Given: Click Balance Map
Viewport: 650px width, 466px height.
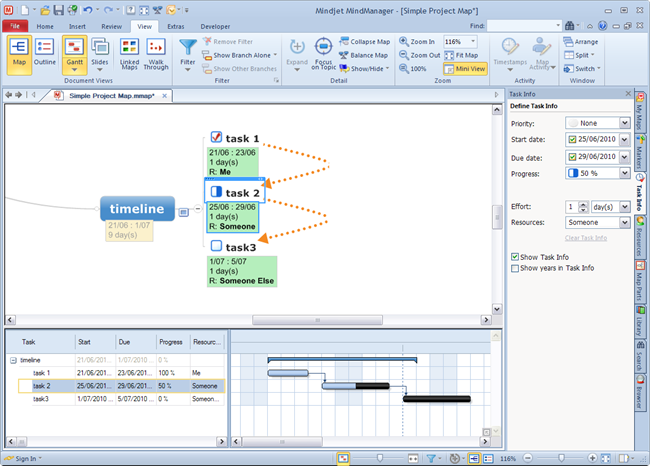Looking at the screenshot, I should click(364, 55).
